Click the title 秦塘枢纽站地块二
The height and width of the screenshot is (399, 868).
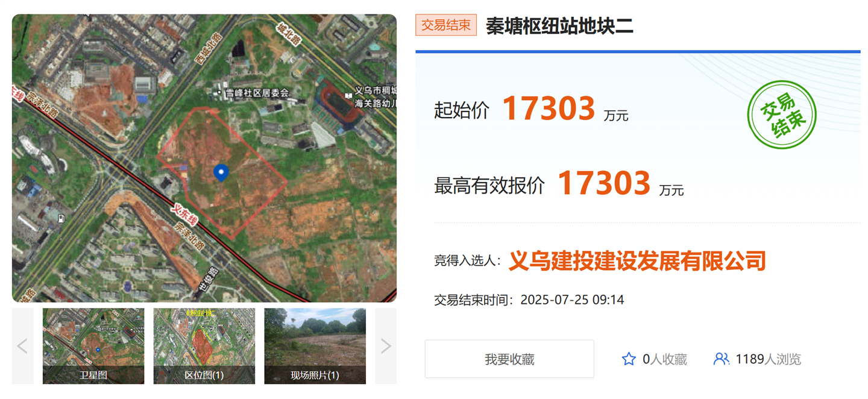tap(560, 26)
